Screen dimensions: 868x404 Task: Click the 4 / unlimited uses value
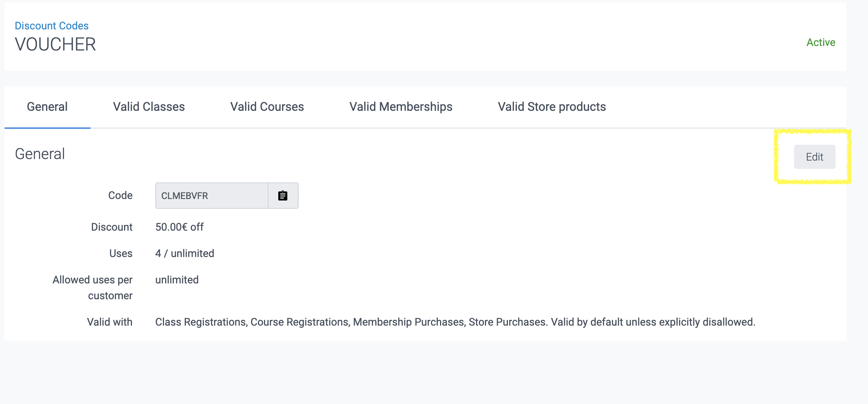[185, 253]
